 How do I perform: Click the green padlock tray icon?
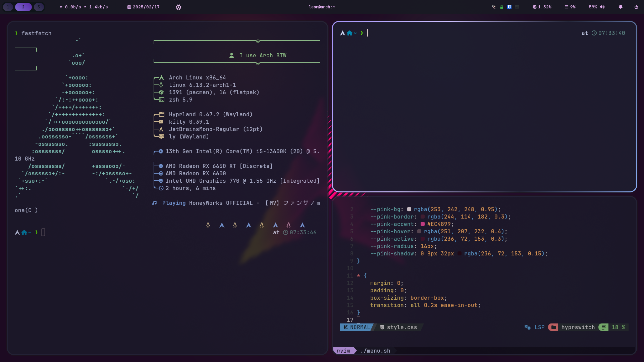[501, 7]
